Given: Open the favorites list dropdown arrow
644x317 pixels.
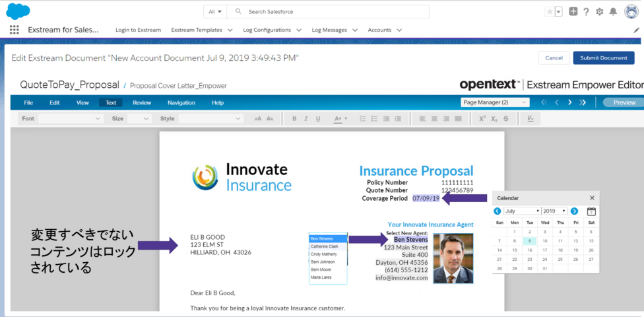Looking at the screenshot, I should coord(559,12).
